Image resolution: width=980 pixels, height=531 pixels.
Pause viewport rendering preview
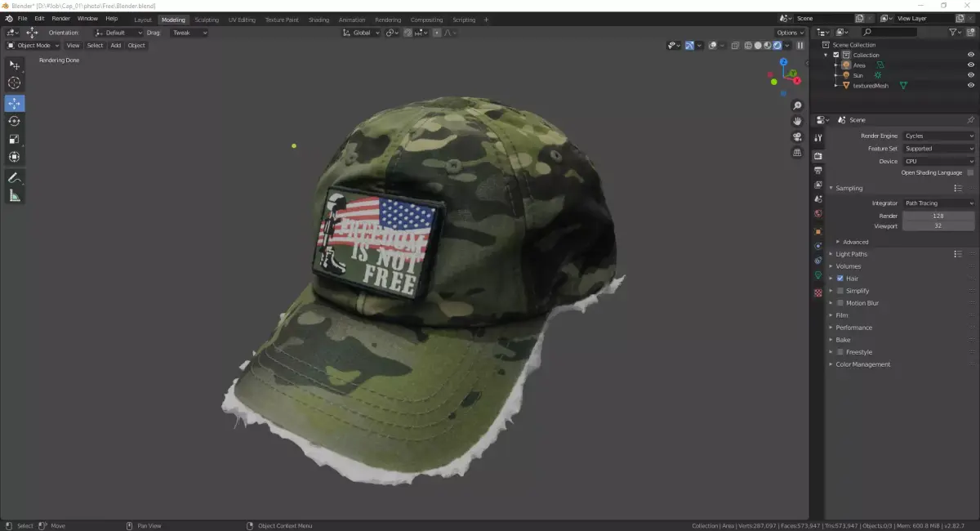[x=800, y=46]
